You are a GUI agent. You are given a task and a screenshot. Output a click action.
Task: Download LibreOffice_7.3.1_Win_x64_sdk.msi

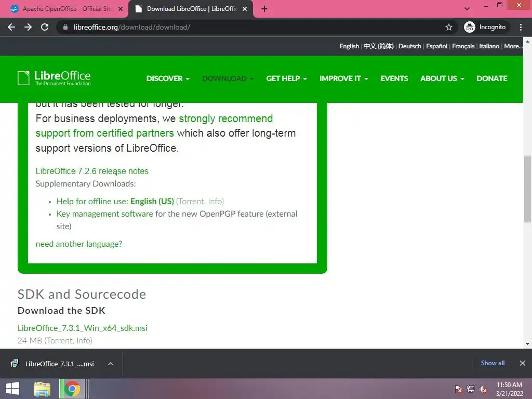[83, 328]
